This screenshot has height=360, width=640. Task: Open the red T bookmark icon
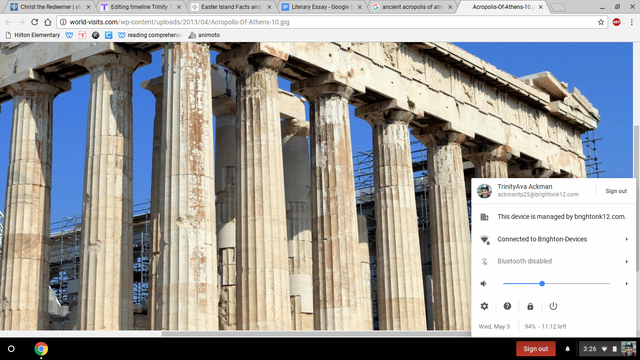[82, 35]
